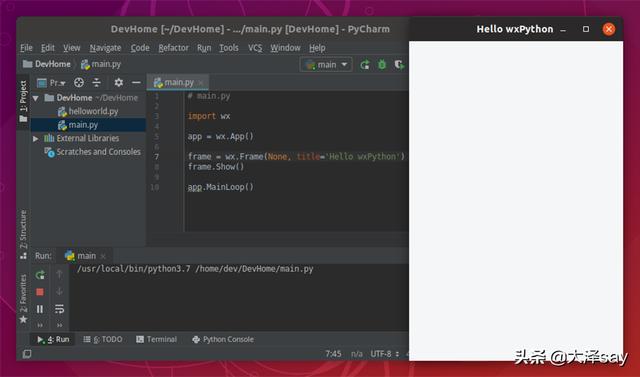The image size is (640, 377).
Task: Click the import wx line in editor
Action: tap(209, 116)
